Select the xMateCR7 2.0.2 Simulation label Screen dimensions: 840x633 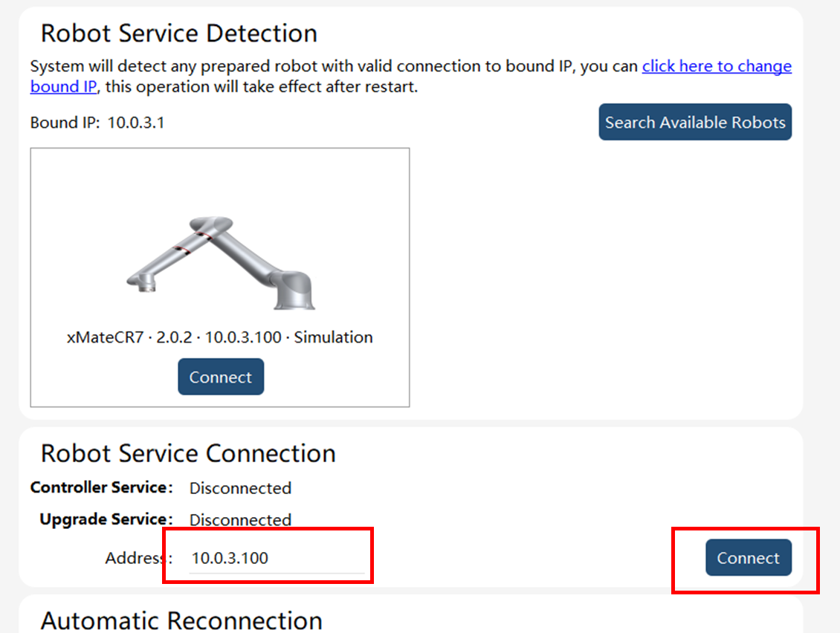(219, 337)
